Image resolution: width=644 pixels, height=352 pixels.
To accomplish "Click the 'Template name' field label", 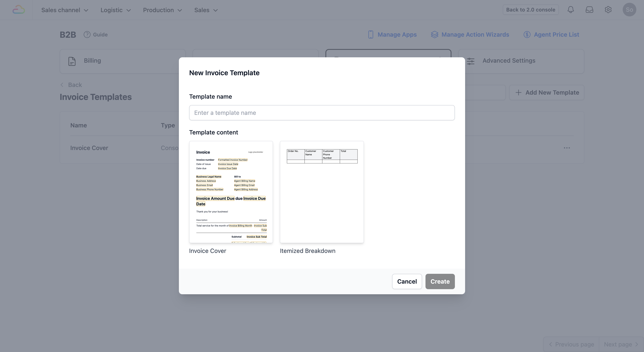I will (x=210, y=97).
